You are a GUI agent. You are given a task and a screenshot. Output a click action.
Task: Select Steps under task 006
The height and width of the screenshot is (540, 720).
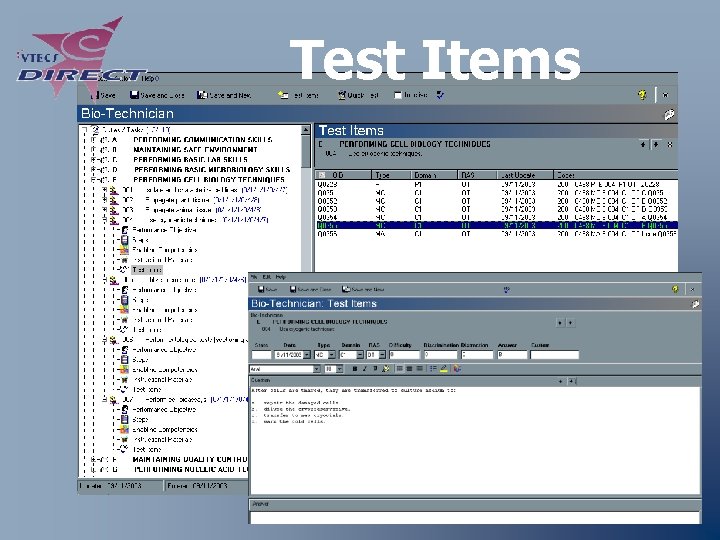[x=140, y=360]
